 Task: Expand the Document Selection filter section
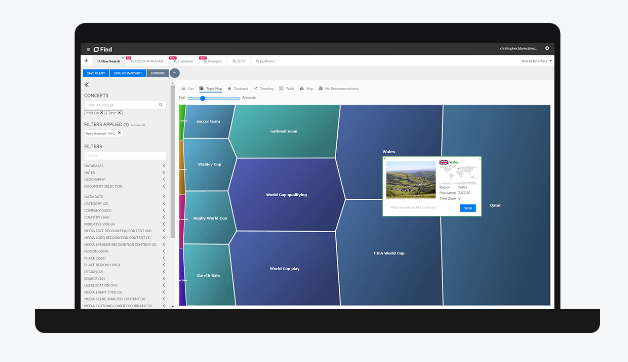click(x=124, y=186)
